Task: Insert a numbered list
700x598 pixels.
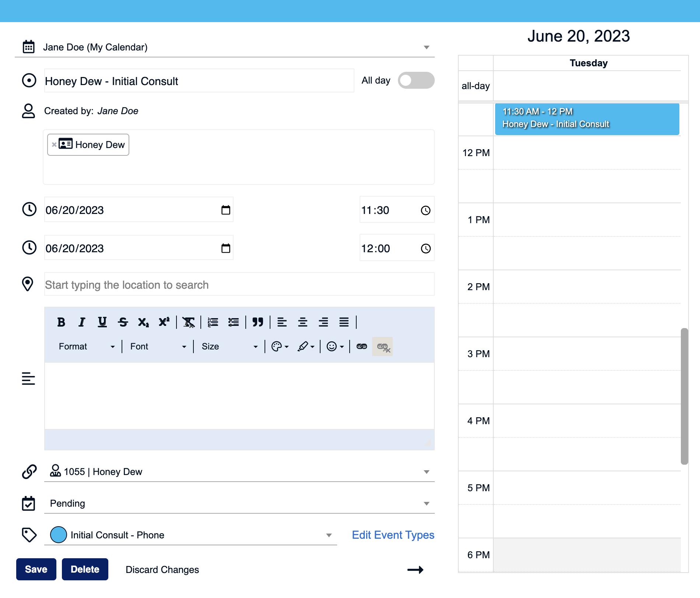Action: click(213, 322)
